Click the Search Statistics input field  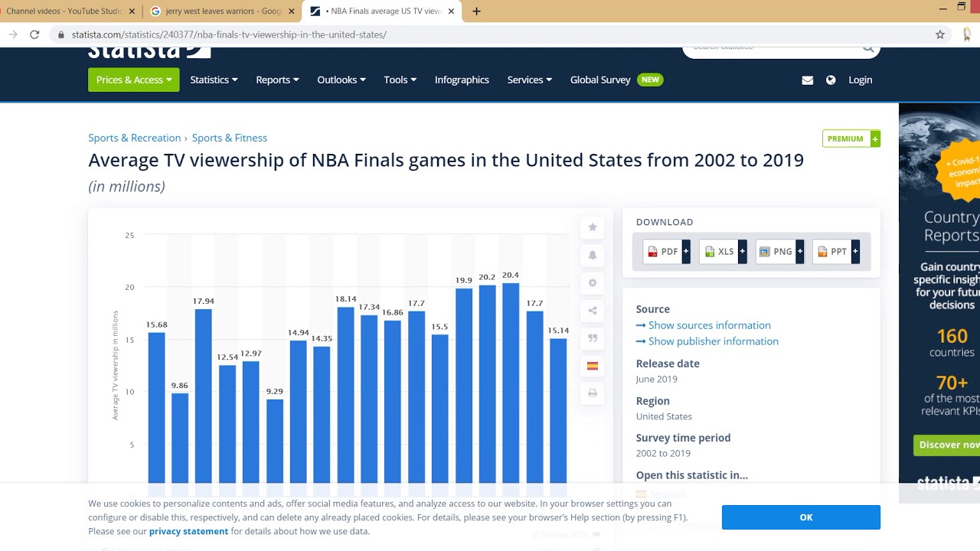click(x=773, y=49)
